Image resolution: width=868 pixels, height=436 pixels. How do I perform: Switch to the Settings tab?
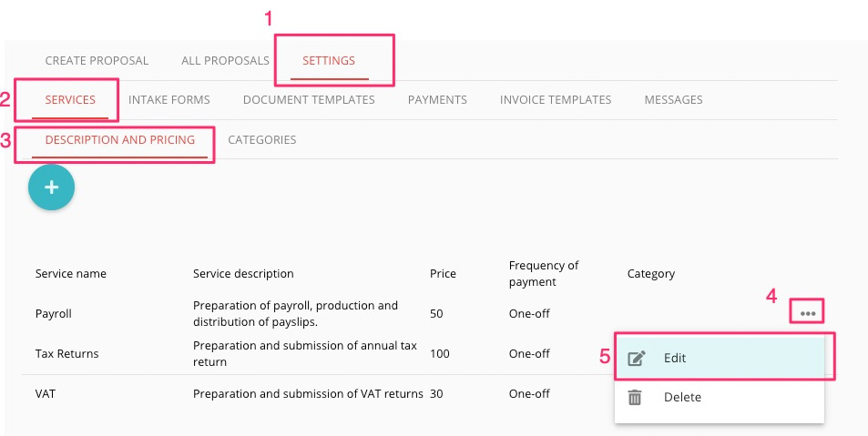point(329,61)
